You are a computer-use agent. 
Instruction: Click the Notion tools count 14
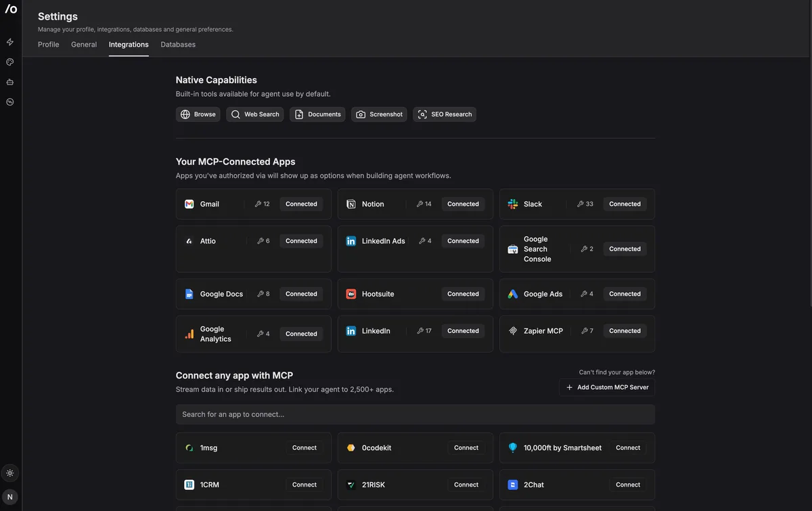click(x=424, y=204)
